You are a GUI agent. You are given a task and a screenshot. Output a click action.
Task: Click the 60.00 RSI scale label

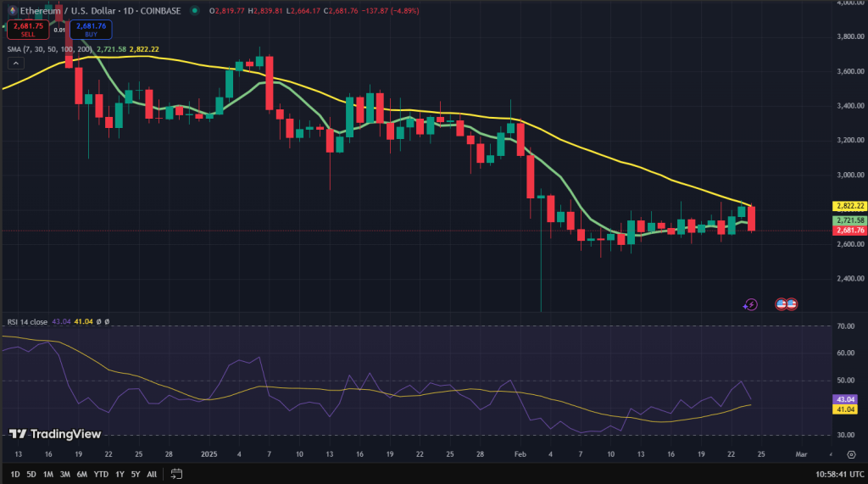[845, 353]
